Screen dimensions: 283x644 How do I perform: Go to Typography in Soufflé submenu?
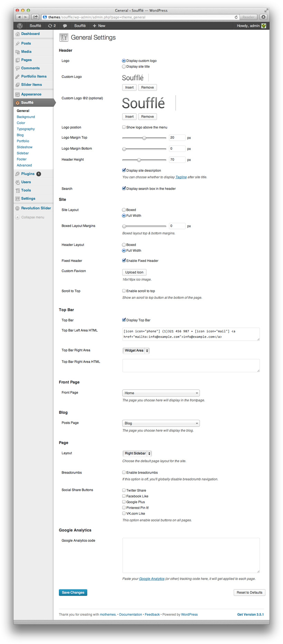(26, 129)
